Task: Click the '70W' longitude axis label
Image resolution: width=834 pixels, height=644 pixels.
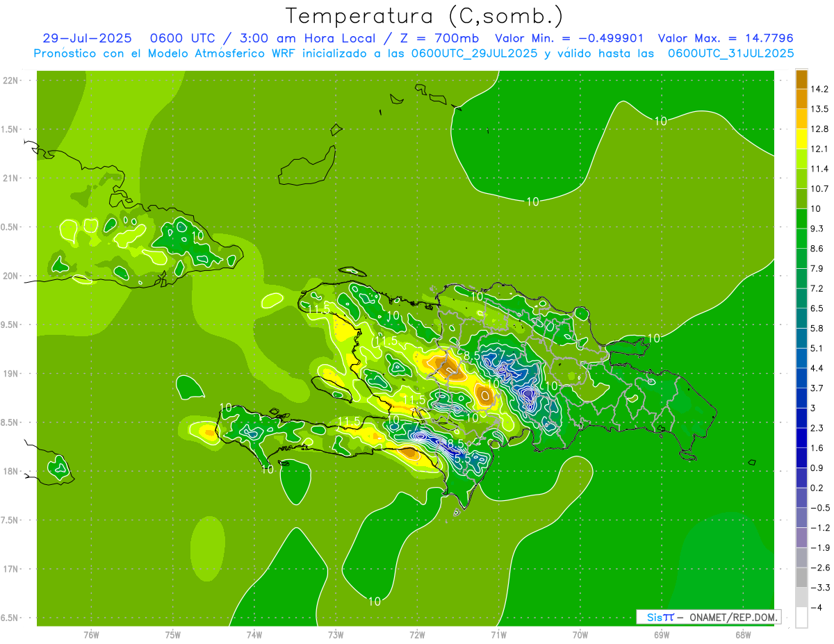Action: click(x=580, y=634)
